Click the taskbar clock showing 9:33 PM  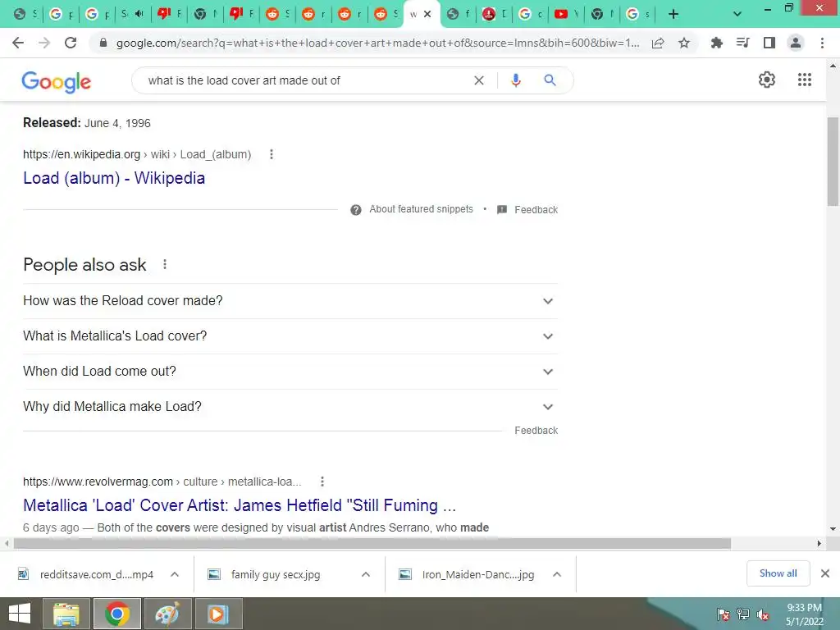click(804, 614)
